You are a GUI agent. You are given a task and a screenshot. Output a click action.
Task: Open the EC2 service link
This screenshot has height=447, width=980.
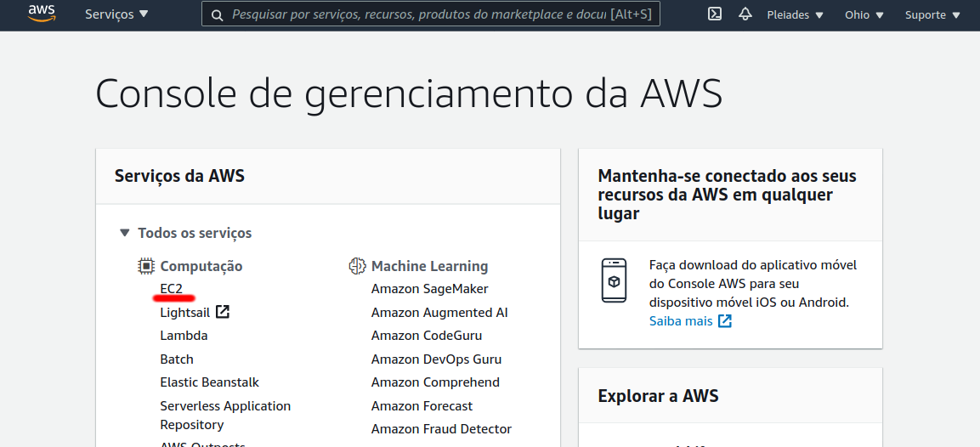click(171, 289)
